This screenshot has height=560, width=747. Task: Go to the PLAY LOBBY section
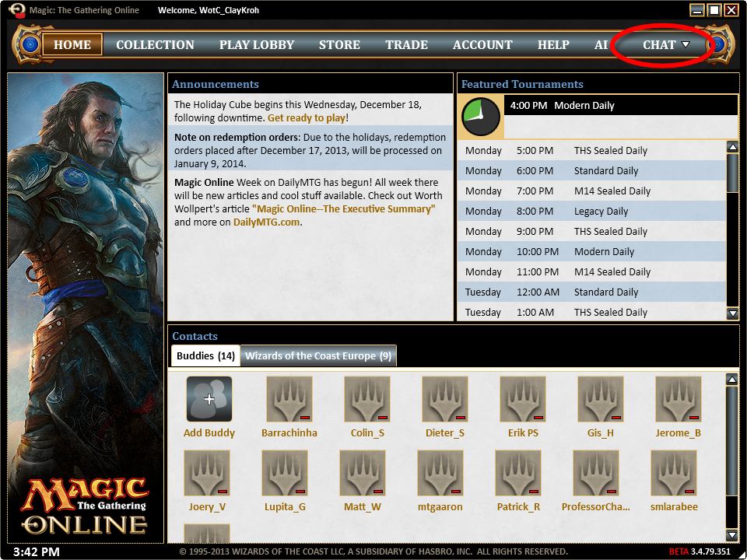point(257,45)
